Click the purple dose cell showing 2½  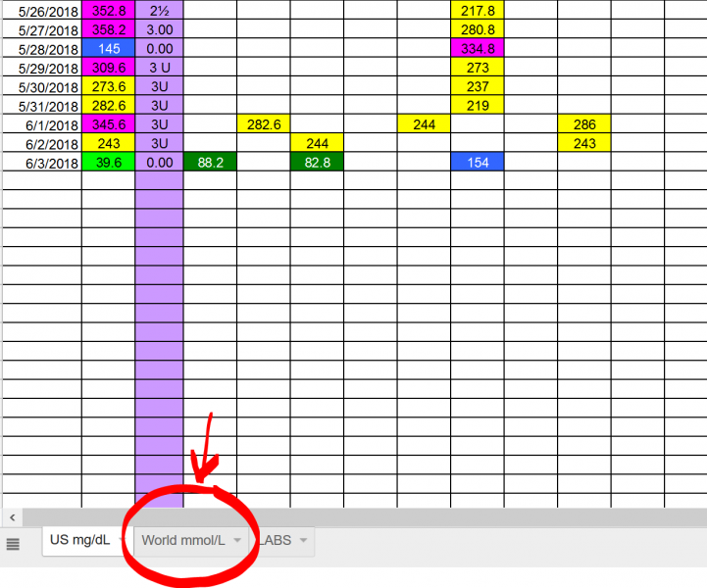(x=158, y=11)
